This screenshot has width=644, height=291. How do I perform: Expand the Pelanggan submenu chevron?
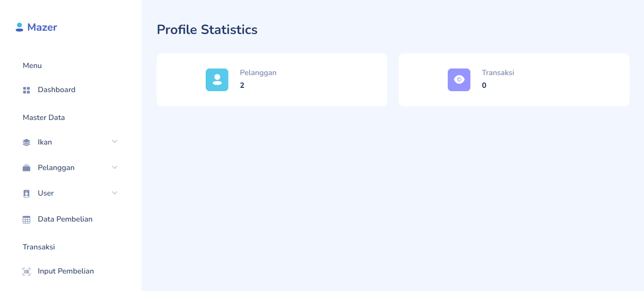tap(115, 167)
